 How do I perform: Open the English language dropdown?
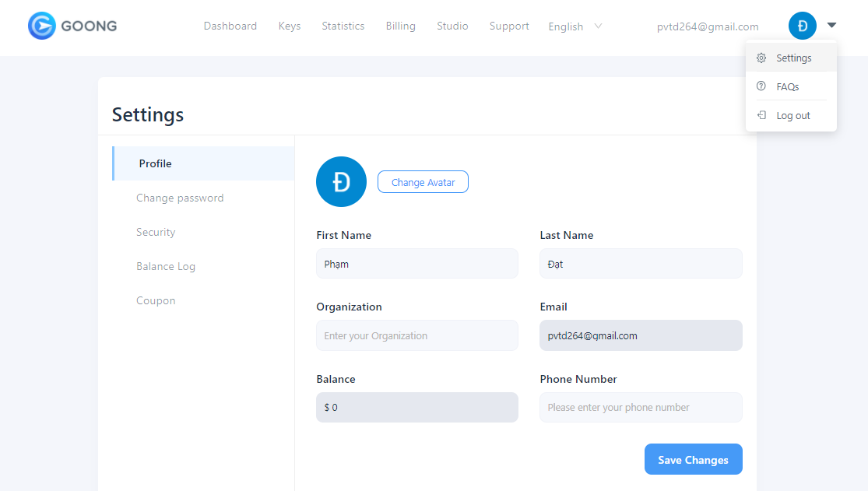coord(575,26)
